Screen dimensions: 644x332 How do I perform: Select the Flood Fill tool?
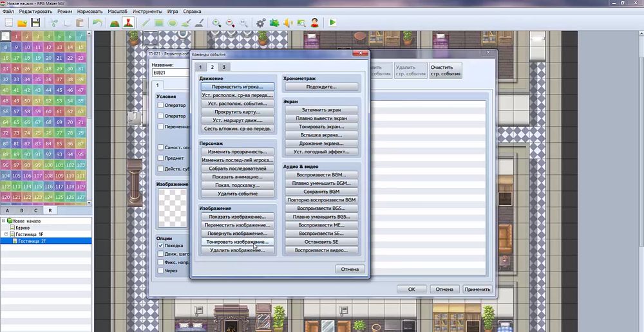(185, 23)
